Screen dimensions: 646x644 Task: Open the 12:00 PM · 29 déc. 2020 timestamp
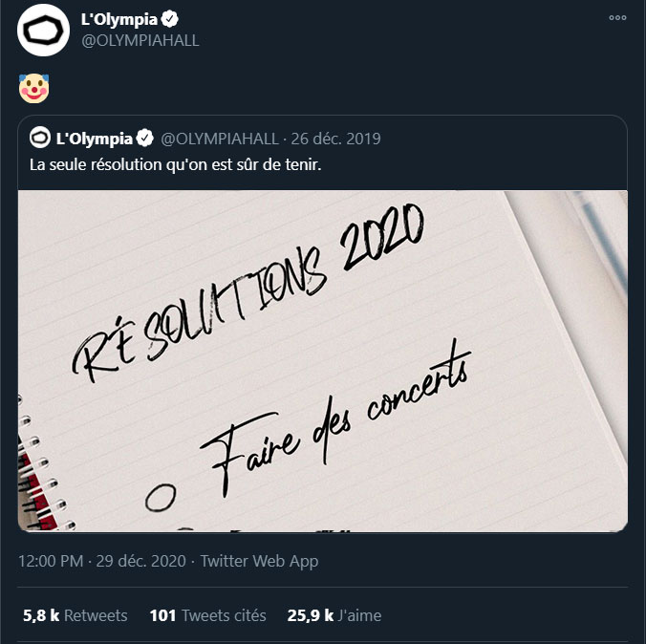pyautogui.click(x=101, y=561)
